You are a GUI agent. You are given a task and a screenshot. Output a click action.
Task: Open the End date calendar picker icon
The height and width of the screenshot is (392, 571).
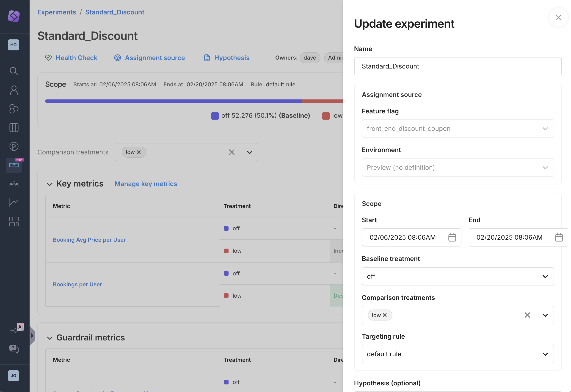pos(559,238)
